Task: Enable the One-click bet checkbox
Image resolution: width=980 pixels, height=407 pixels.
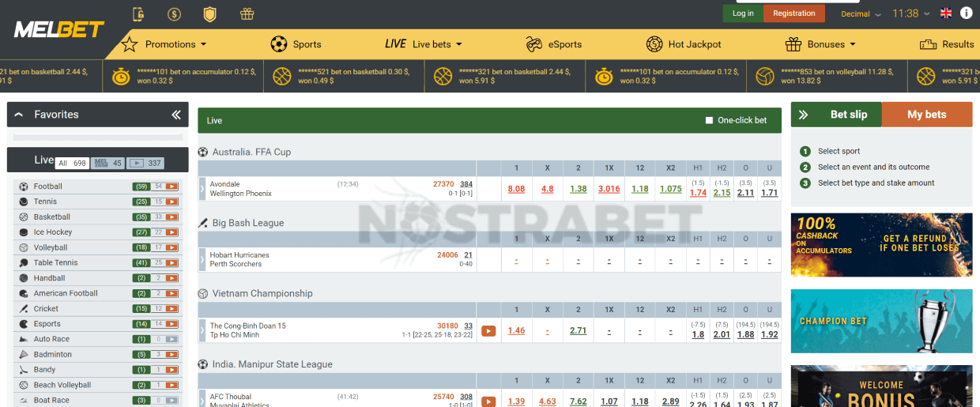Action: (709, 120)
